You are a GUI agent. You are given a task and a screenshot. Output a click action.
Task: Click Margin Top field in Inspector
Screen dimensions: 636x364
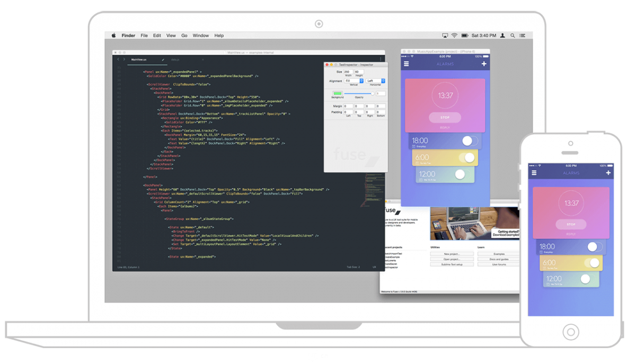[359, 106]
